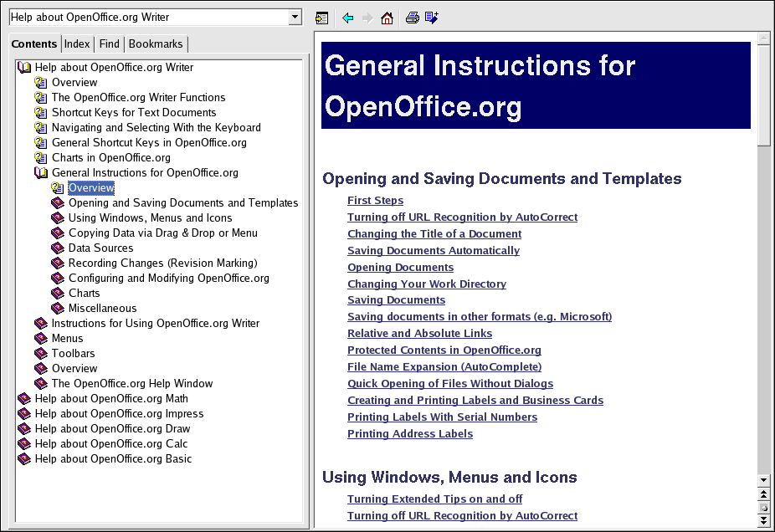775x532 pixels.
Task: Expand Help about OpenOffice.org Calc
Action: click(x=24, y=444)
